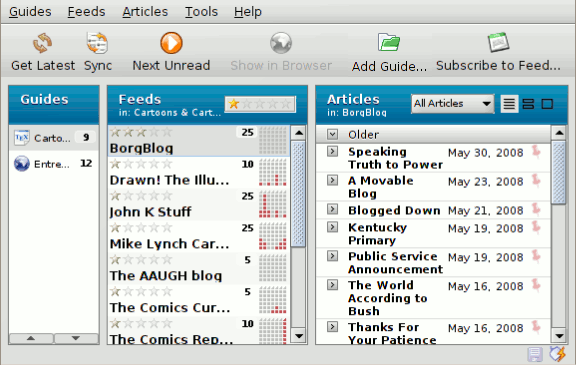Open the Kentucky Primary article title

point(378,234)
